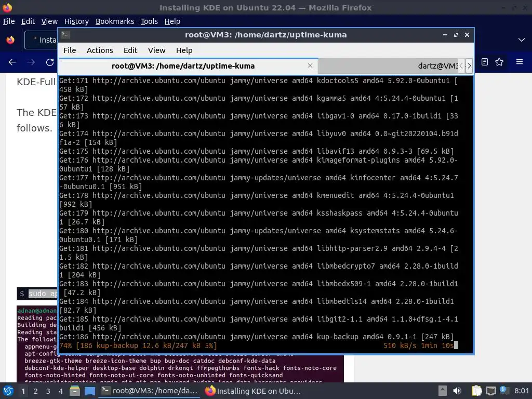Open Firefox View menu in menu bar
The width and height of the screenshot is (532, 399).
click(49, 21)
